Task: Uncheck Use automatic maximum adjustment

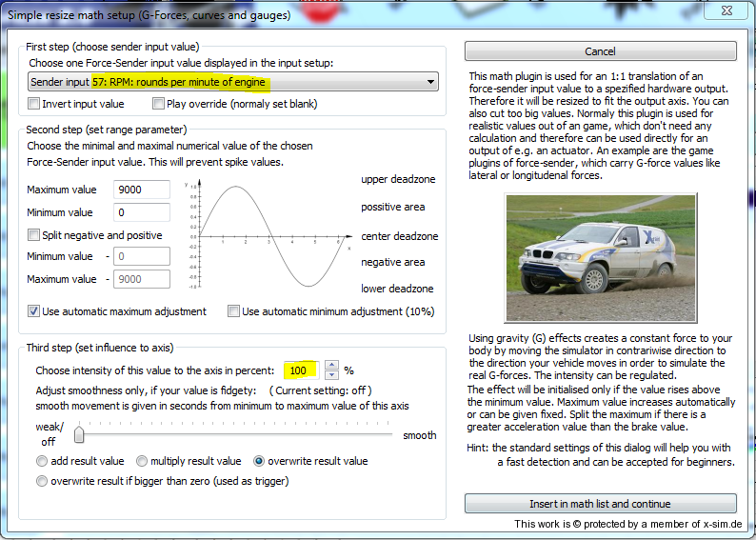Action: point(35,311)
